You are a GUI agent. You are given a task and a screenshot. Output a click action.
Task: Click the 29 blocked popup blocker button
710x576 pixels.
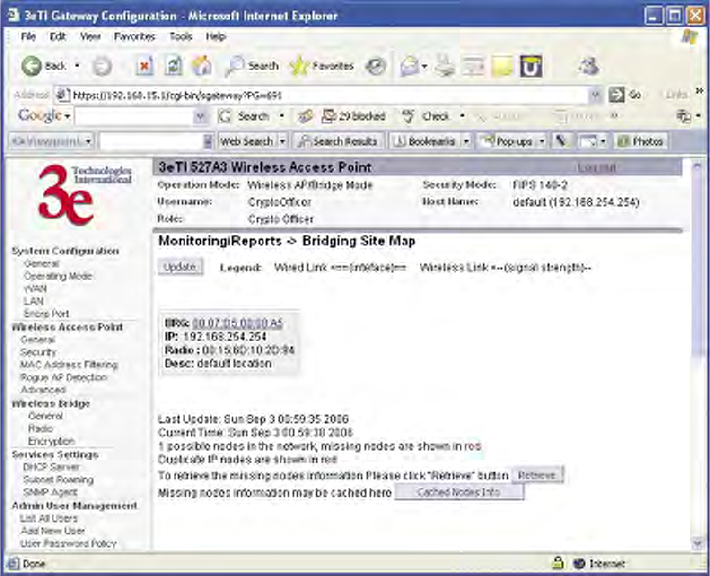[x=354, y=116]
